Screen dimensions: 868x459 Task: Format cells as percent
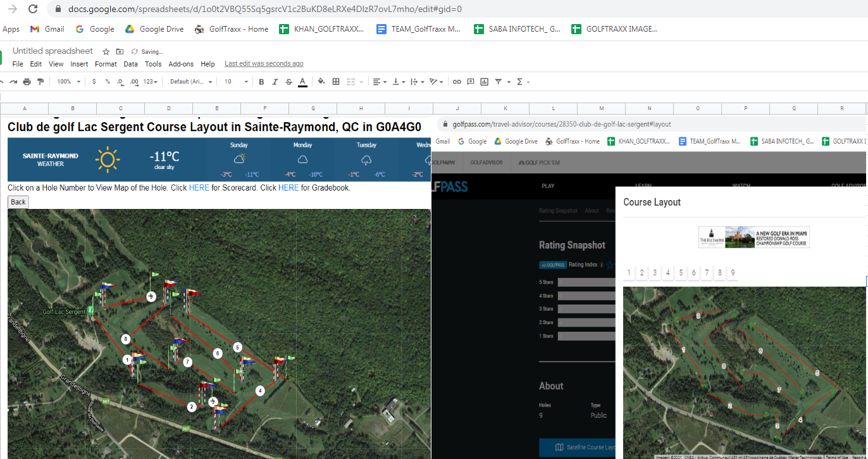108,82
